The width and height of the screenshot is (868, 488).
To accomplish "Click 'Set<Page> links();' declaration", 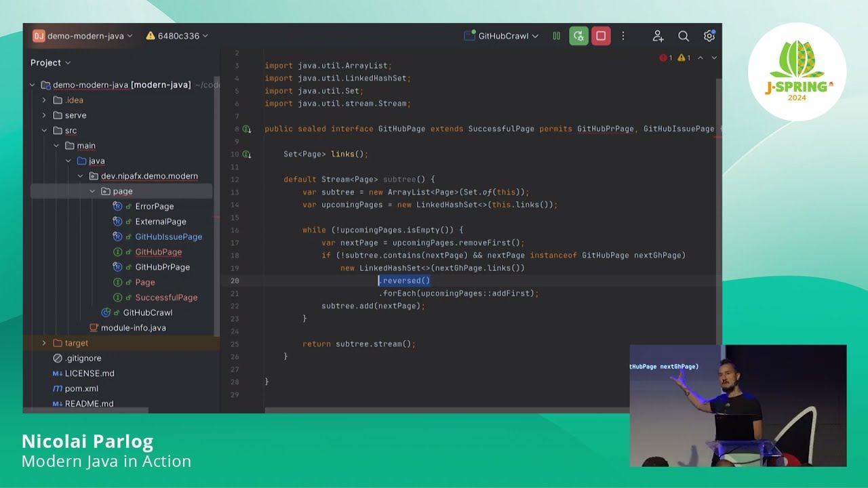I will [x=325, y=155].
